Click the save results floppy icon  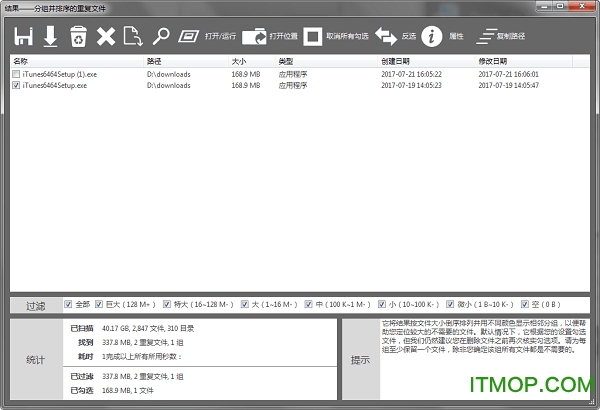23,36
